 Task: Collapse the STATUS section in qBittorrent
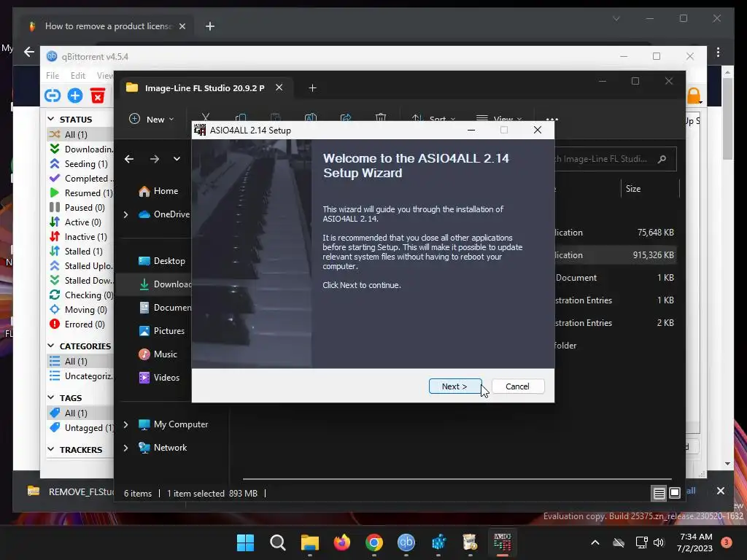click(x=52, y=119)
